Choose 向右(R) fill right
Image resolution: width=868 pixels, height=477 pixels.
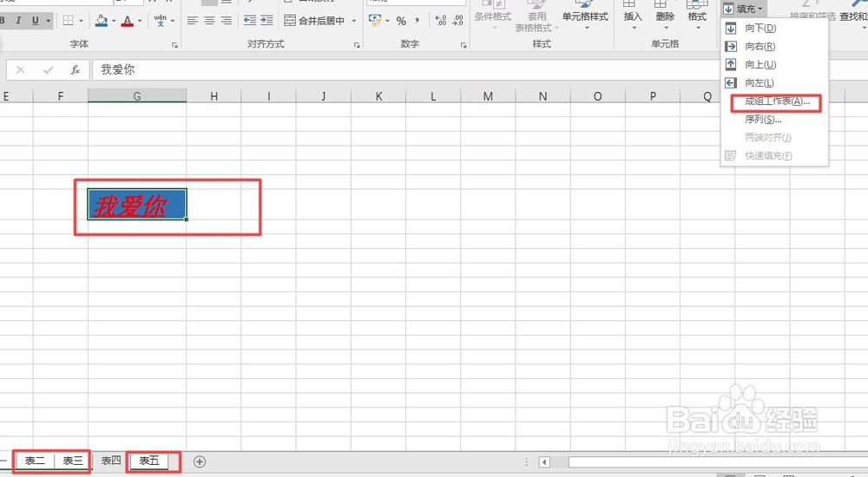pyautogui.click(x=774, y=47)
